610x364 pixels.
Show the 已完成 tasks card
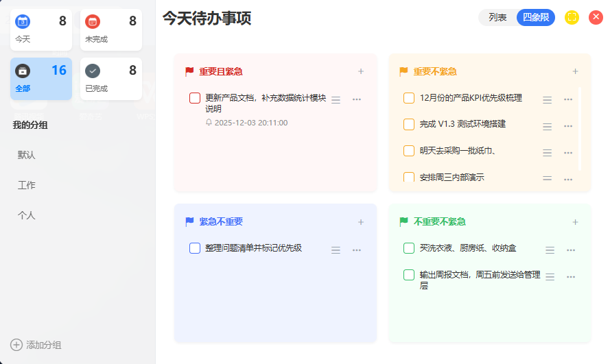pos(110,79)
